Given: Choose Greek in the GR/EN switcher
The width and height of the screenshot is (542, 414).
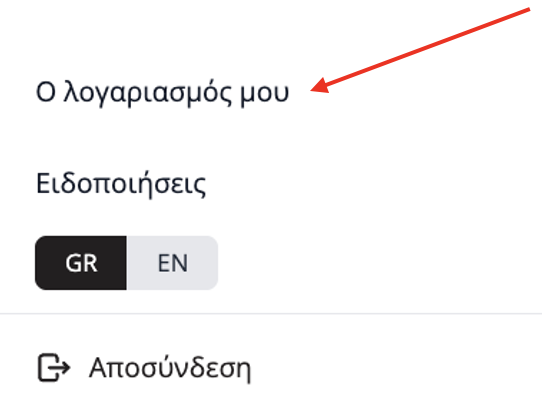Looking at the screenshot, I should pyautogui.click(x=81, y=263).
